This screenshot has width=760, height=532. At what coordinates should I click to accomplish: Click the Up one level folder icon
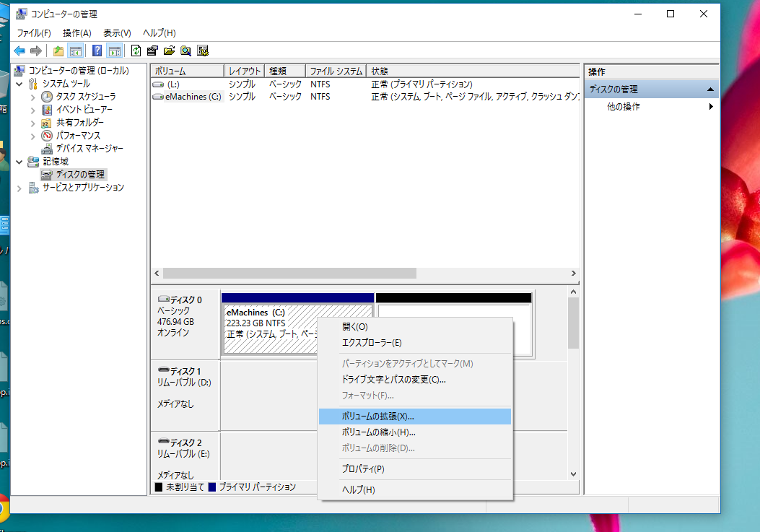coord(58,51)
